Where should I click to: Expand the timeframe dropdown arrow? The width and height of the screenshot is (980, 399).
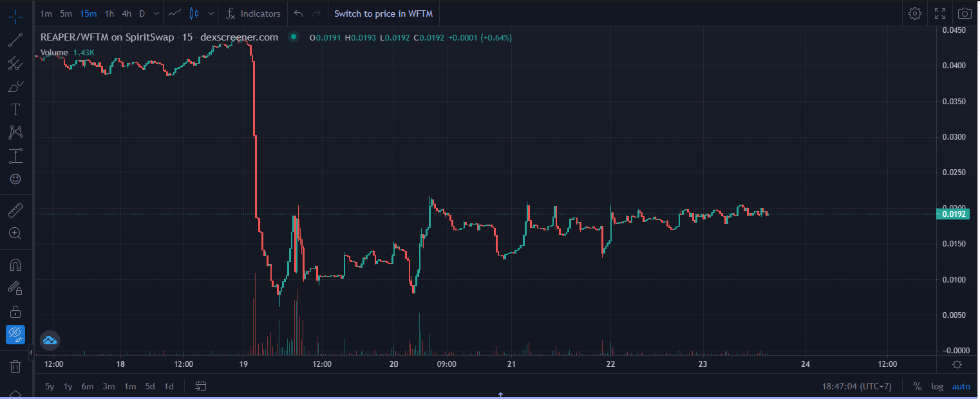156,14
